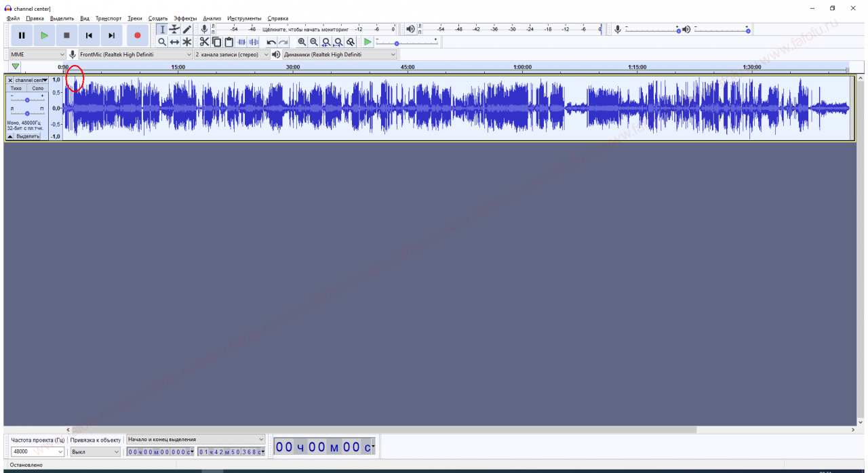Click the Play-at-speed green arrow
Image resolution: width=868 pixels, height=473 pixels.
tap(368, 42)
